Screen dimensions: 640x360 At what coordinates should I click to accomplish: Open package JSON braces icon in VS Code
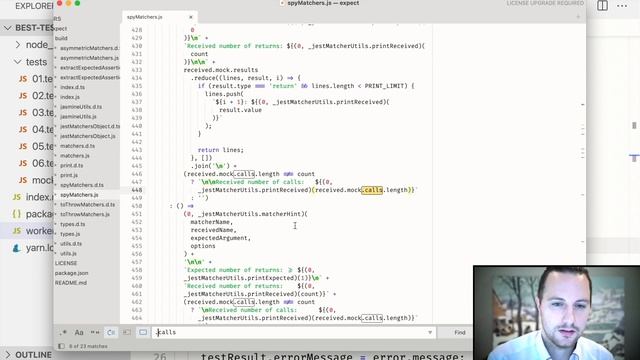tap(17, 214)
